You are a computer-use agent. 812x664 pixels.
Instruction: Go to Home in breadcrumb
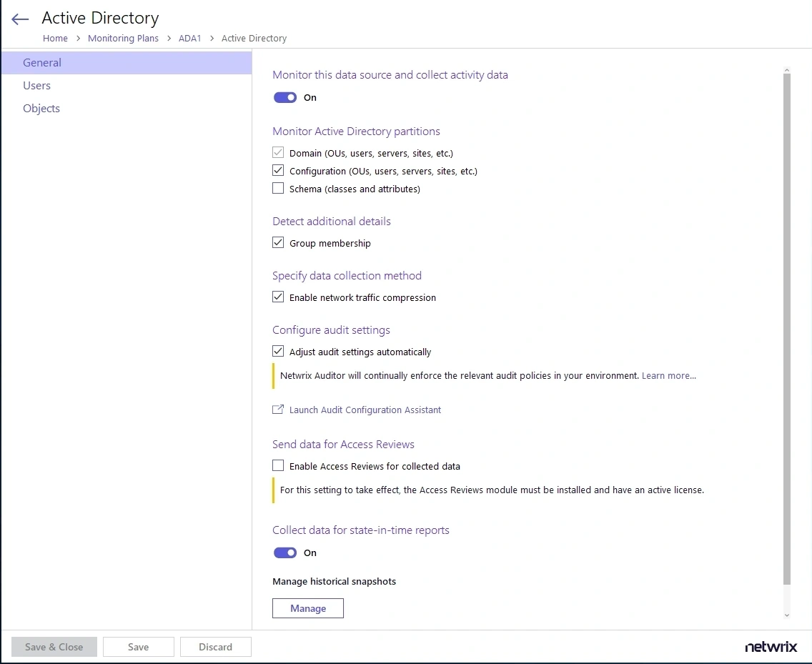tap(55, 39)
